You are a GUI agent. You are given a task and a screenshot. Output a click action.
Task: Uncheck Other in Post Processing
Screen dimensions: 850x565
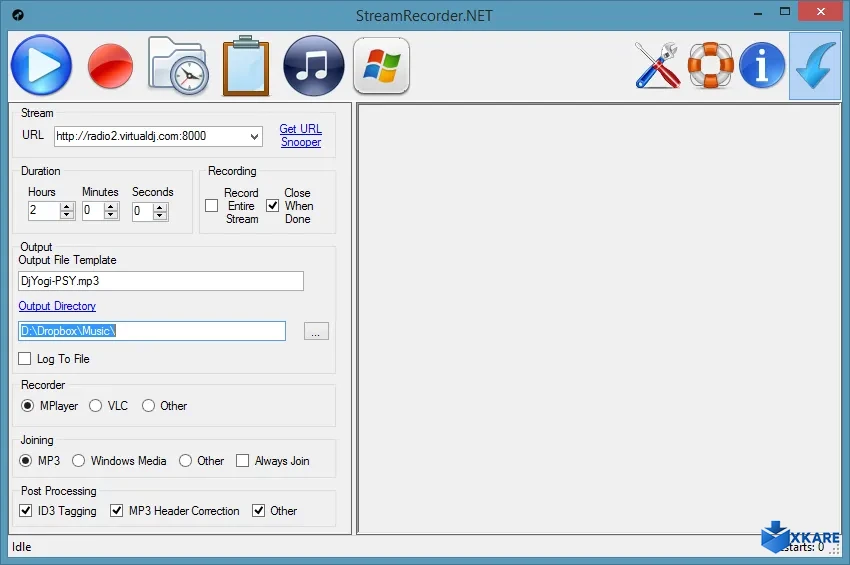[x=259, y=510]
